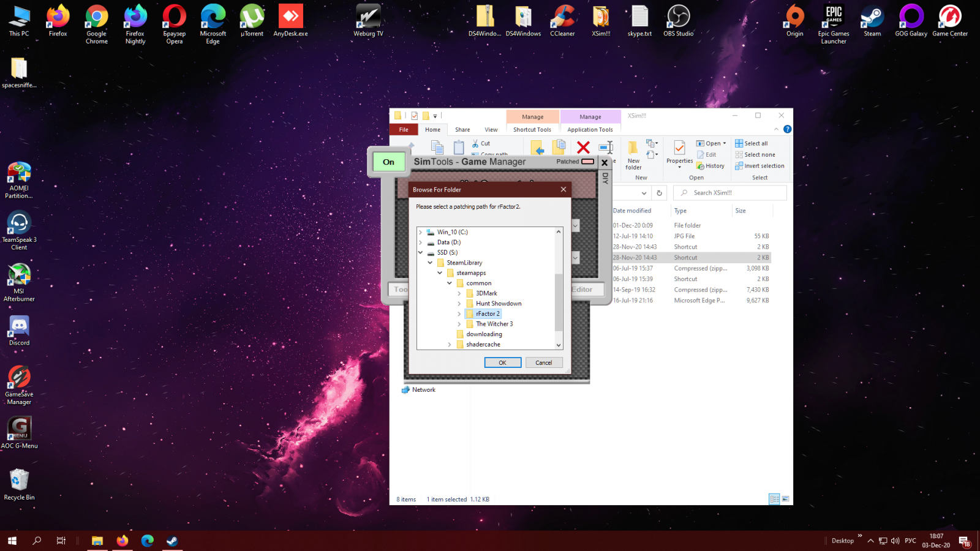Collapse the SSD (S:) drive node

click(420, 252)
